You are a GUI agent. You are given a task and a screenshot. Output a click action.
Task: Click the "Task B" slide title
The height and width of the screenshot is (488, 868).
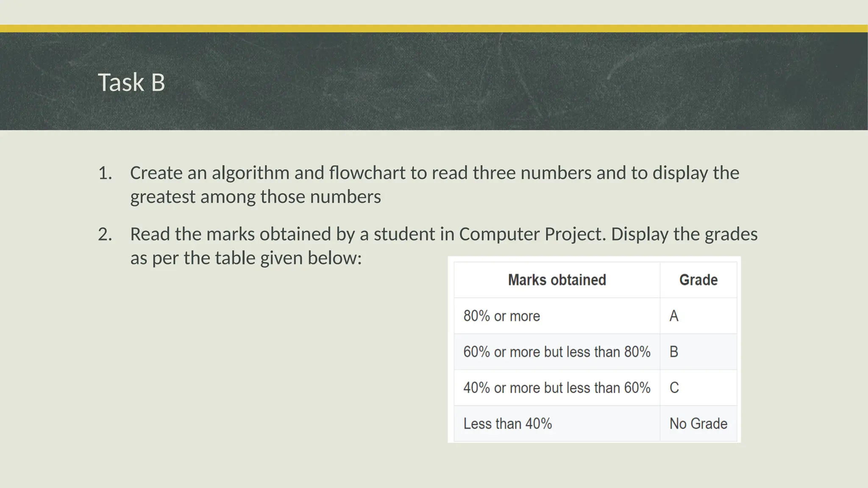[x=131, y=82]
